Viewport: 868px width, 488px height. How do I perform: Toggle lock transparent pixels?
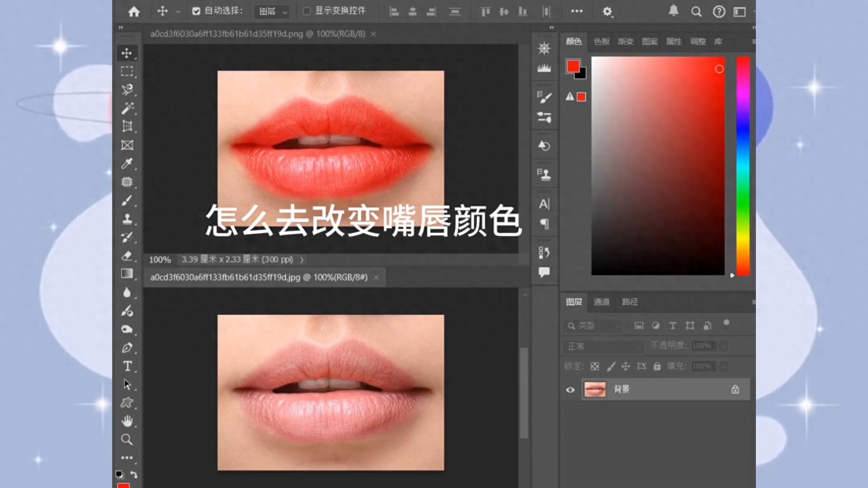point(595,366)
